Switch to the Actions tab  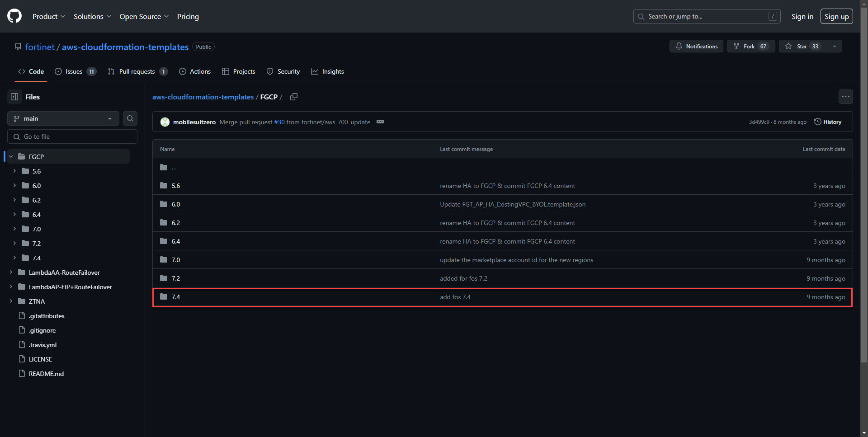[x=195, y=71]
